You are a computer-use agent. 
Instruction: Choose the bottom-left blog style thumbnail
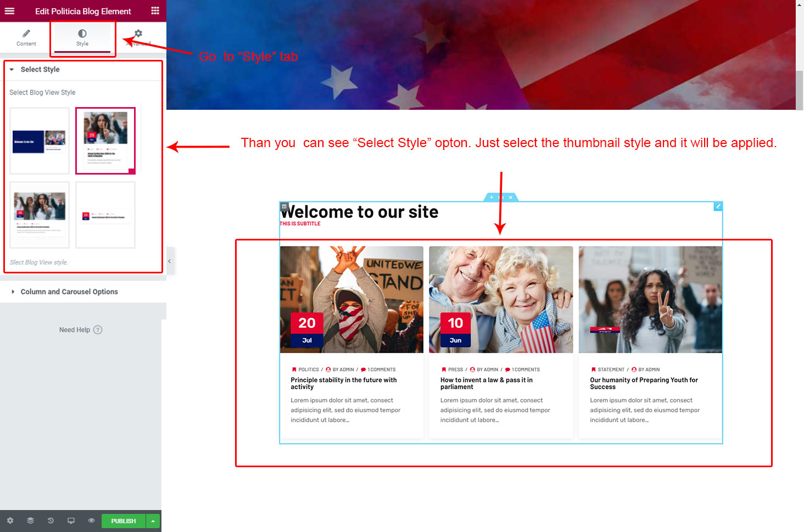(x=40, y=215)
